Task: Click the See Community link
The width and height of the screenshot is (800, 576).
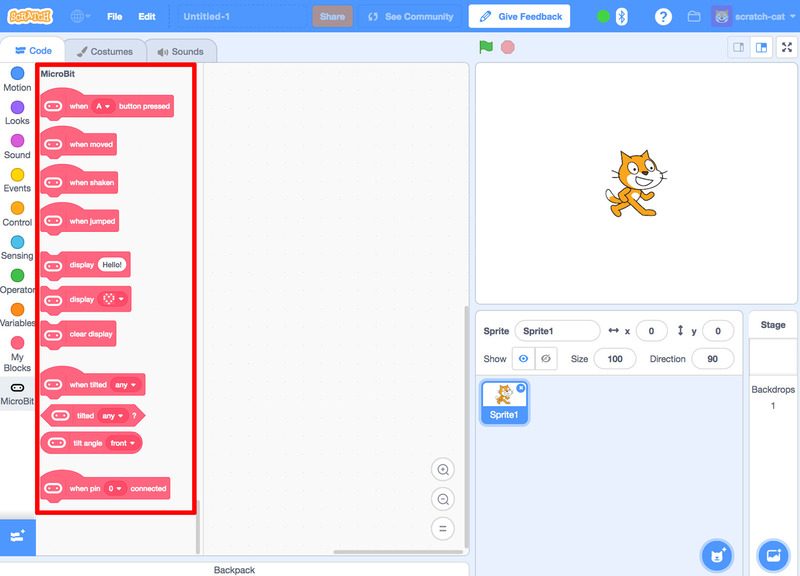Action: [x=410, y=17]
